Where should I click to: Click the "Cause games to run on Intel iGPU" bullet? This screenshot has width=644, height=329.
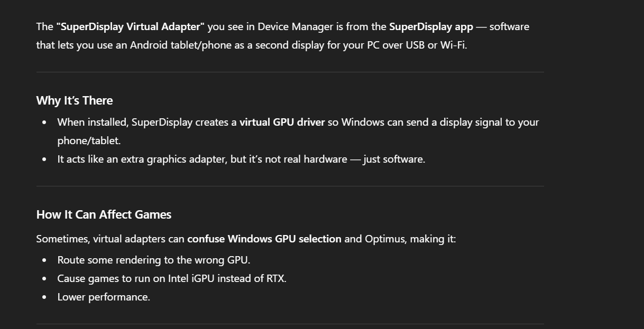172,278
